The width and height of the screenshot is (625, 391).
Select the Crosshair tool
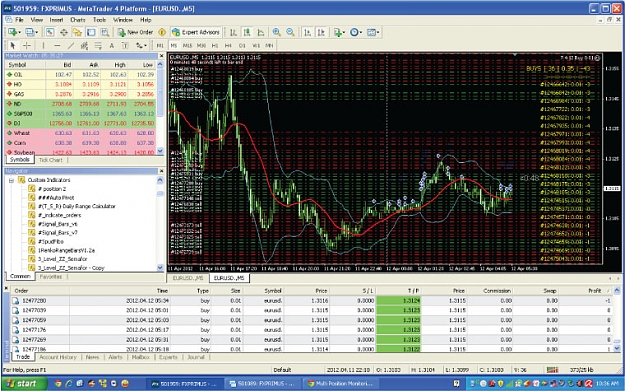pyautogui.click(x=27, y=46)
